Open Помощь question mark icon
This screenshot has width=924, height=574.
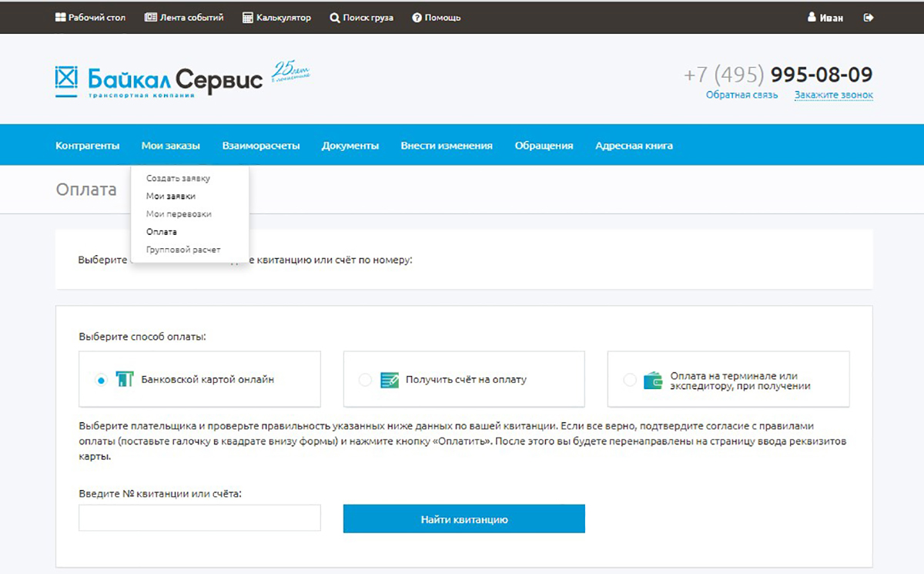[417, 18]
